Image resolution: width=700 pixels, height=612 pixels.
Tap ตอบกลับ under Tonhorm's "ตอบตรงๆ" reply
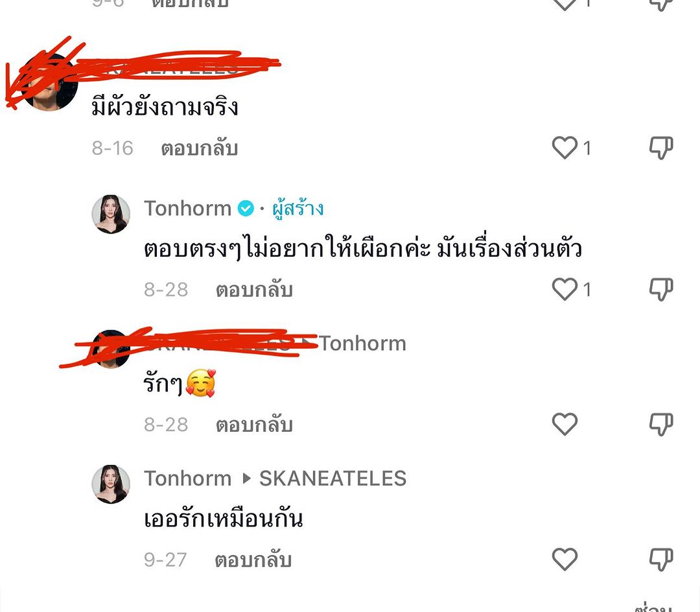click(x=253, y=289)
